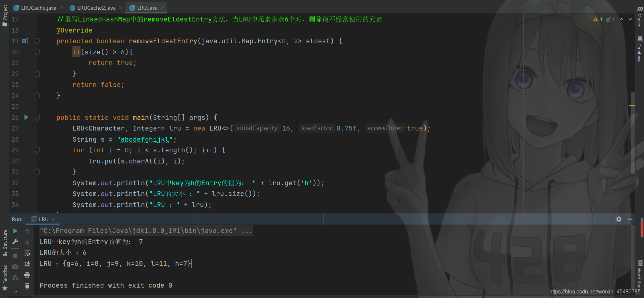The width and height of the screenshot is (644, 298).
Task: Click the down arrow in Run console toolbar
Action: tap(27, 242)
